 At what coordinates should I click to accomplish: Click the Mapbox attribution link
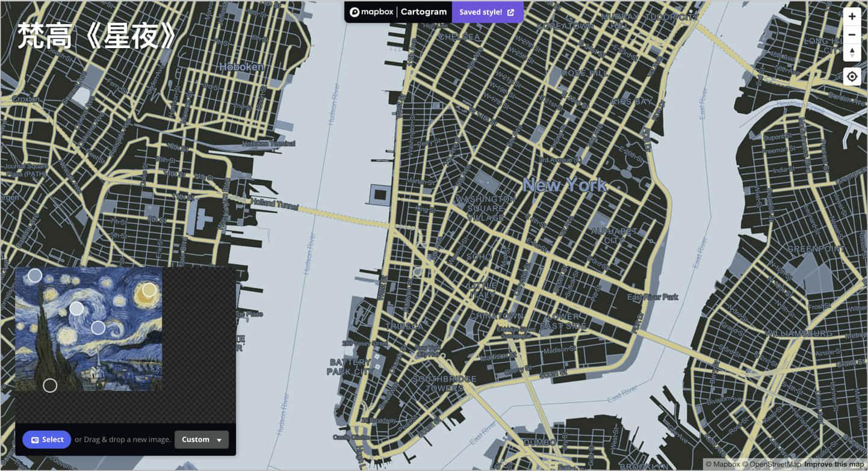727,464
